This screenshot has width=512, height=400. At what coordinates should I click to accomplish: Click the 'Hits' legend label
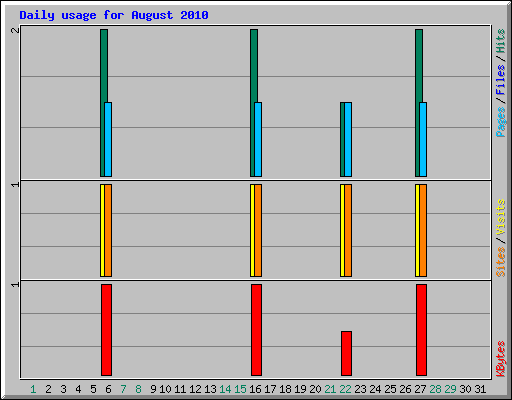pyautogui.click(x=500, y=41)
